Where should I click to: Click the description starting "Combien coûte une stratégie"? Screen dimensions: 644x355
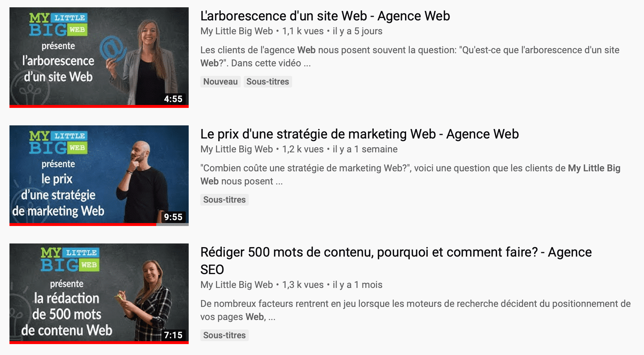410,175
